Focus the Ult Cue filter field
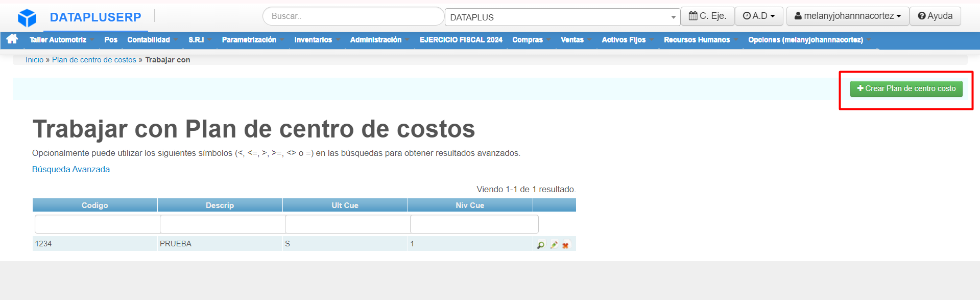This screenshot has height=300, width=980. 348,224
